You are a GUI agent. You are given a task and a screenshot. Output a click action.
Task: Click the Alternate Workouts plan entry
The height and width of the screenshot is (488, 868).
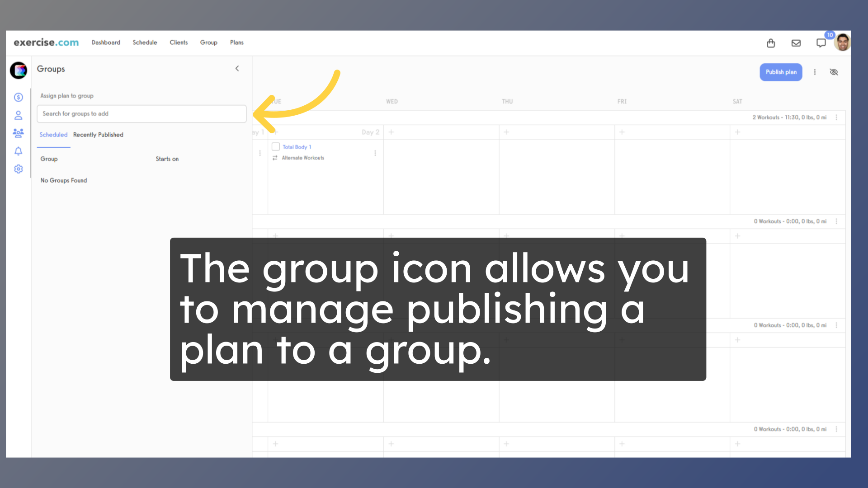303,158
